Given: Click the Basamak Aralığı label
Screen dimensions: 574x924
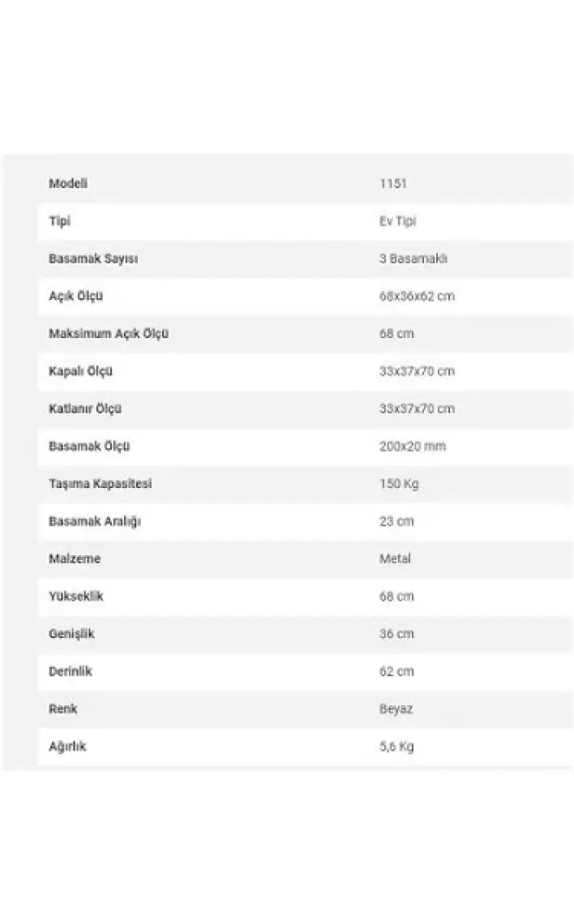Looking at the screenshot, I should 95,521.
